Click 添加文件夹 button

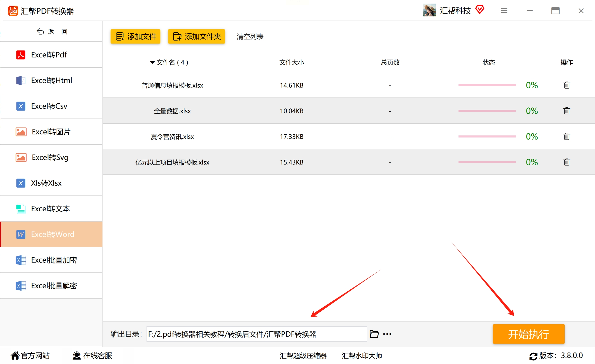click(x=196, y=36)
